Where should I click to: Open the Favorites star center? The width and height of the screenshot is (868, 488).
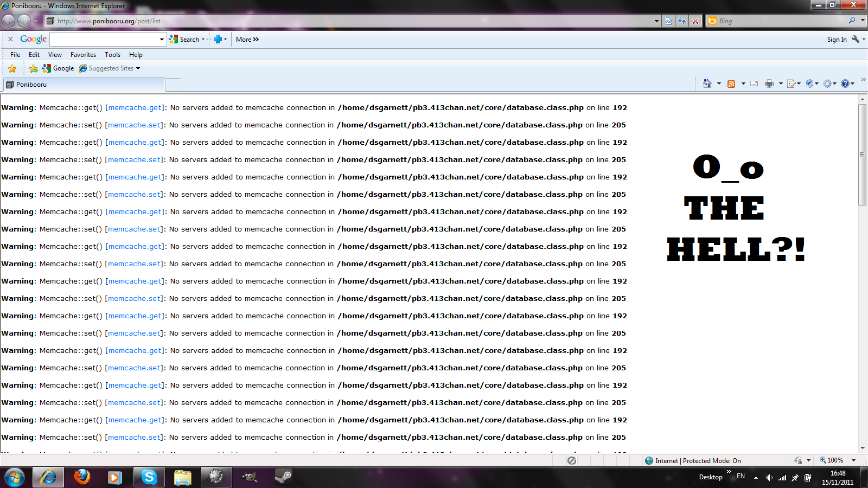coord(12,68)
